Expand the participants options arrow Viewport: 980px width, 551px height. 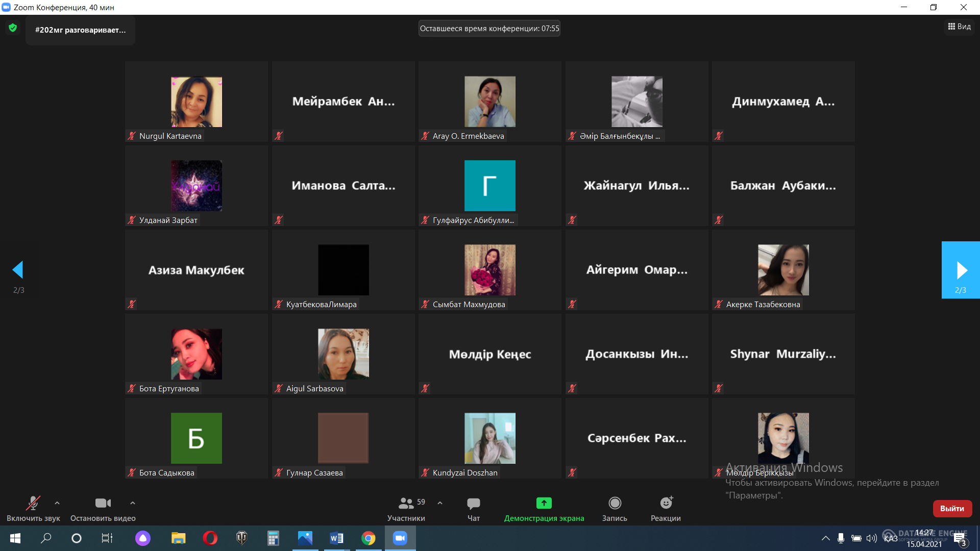coord(440,503)
